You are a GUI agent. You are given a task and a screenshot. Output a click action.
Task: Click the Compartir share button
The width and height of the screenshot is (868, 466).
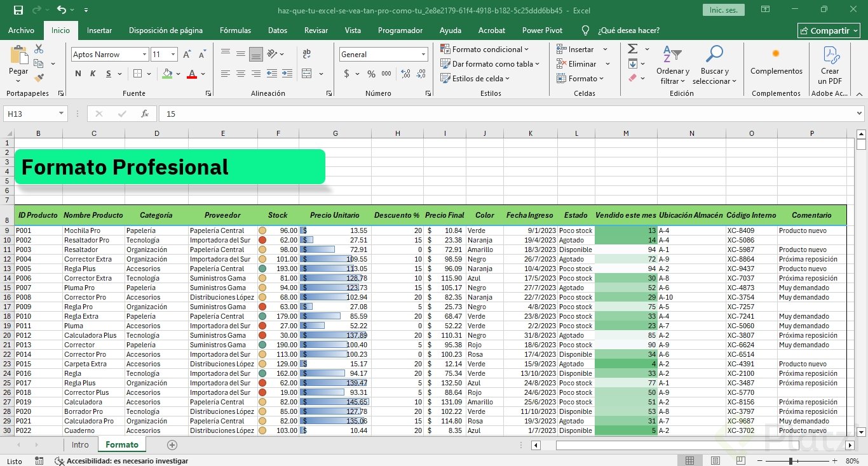(x=830, y=30)
